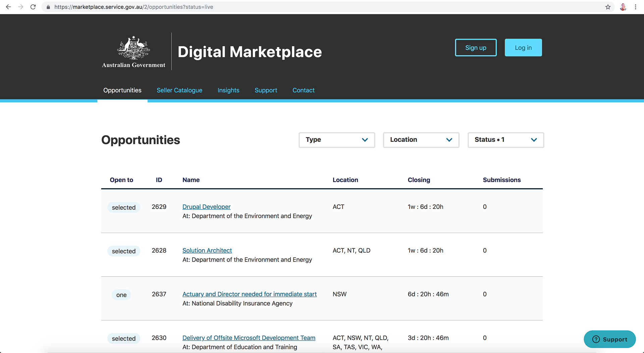This screenshot has width=644, height=353.
Task: Click Department of Education and Training text
Action: coord(244,347)
